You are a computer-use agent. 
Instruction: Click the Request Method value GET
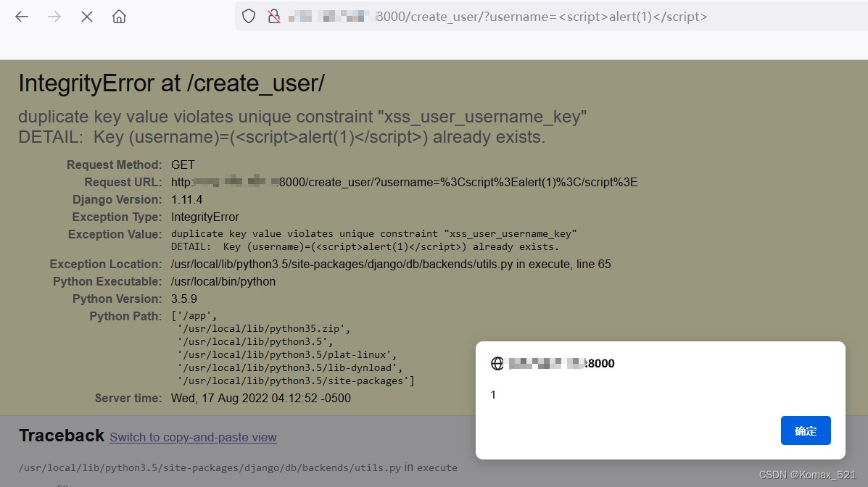pos(183,165)
